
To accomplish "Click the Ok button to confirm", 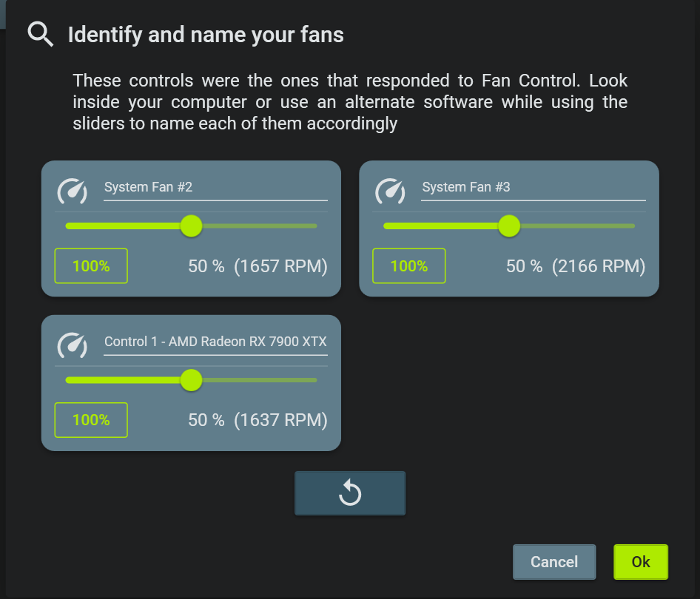I will click(641, 561).
